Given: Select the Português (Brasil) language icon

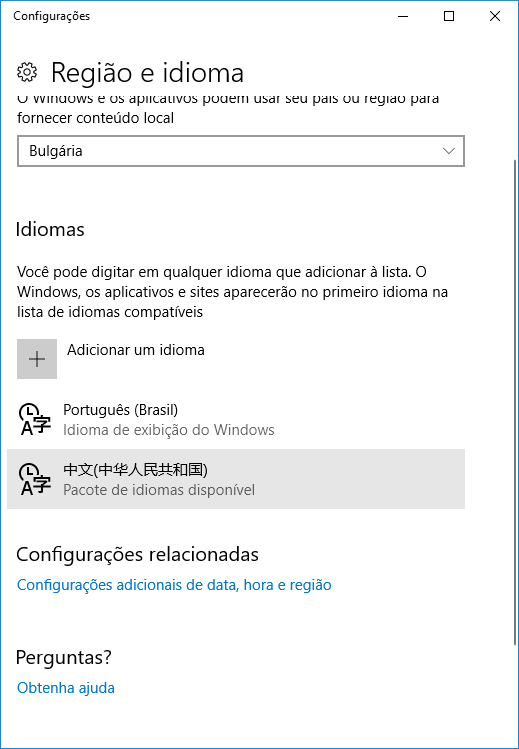Looking at the screenshot, I should (34, 419).
